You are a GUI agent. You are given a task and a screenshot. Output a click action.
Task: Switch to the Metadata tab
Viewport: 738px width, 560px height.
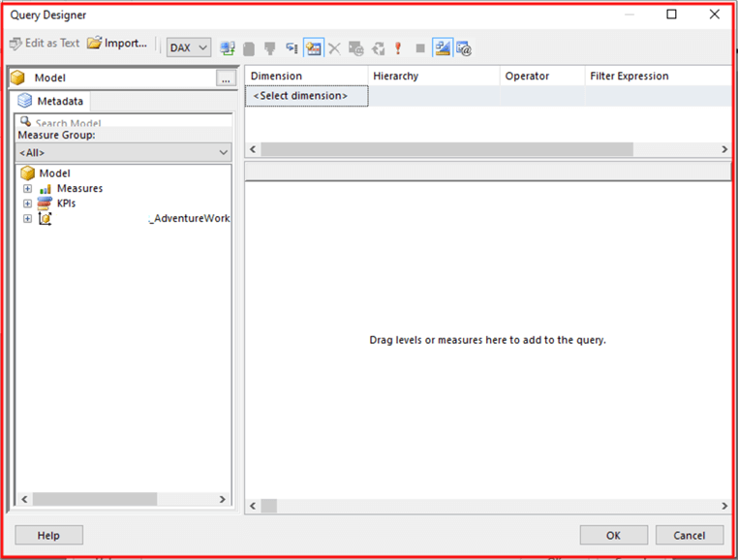click(x=50, y=101)
